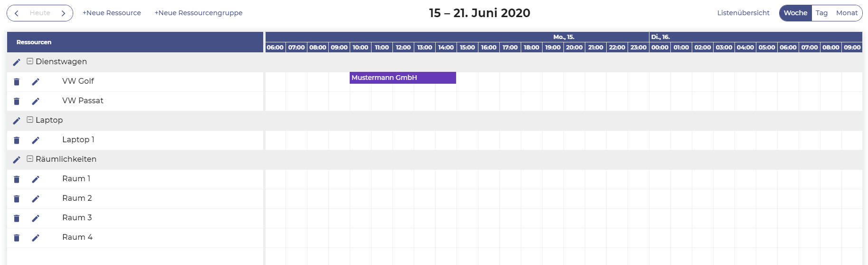The width and height of the screenshot is (868, 265).
Task: Switch to Woche view
Action: click(x=795, y=13)
